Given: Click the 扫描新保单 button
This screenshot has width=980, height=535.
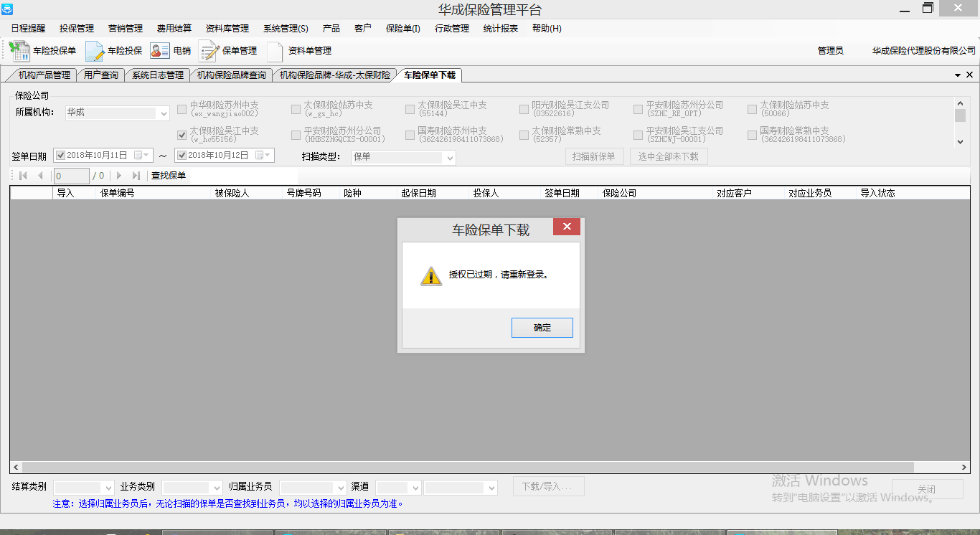Looking at the screenshot, I should click(x=594, y=157).
